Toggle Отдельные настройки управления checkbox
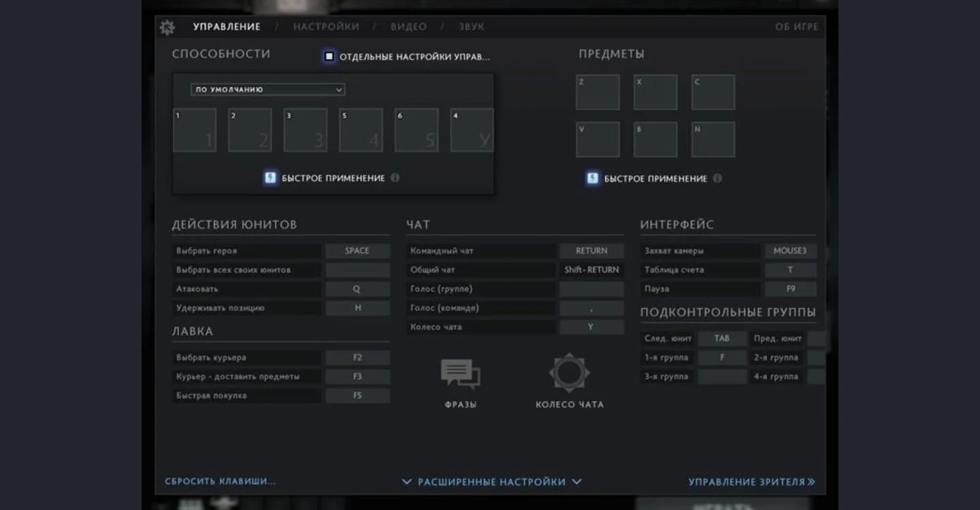980x510 pixels. click(329, 56)
